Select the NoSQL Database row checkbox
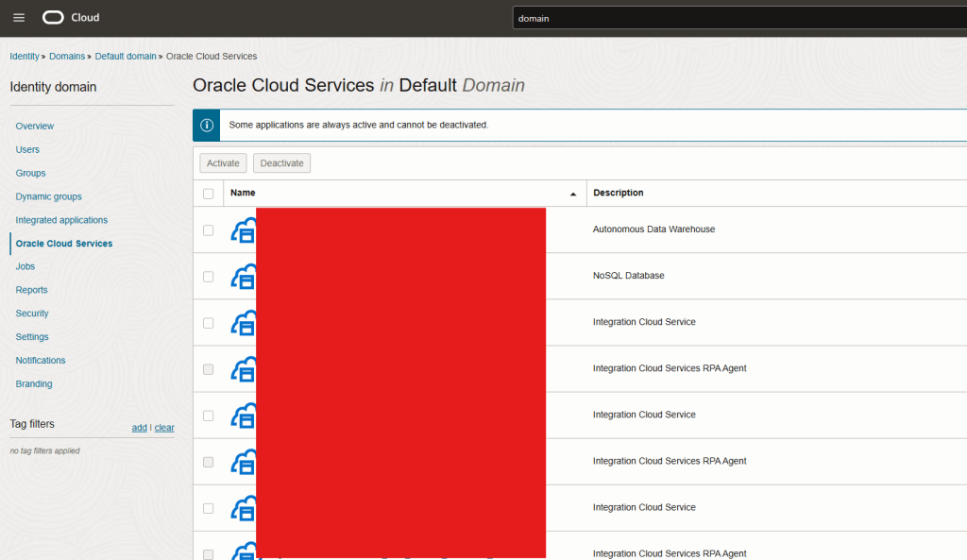Image resolution: width=967 pixels, height=560 pixels. [x=209, y=277]
